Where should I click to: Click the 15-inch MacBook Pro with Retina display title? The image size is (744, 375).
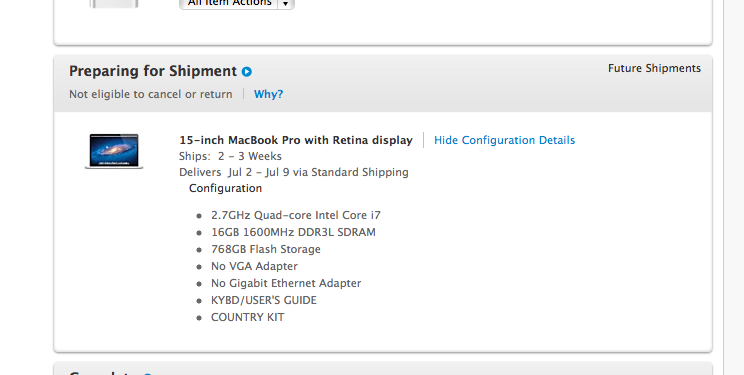[296, 141]
